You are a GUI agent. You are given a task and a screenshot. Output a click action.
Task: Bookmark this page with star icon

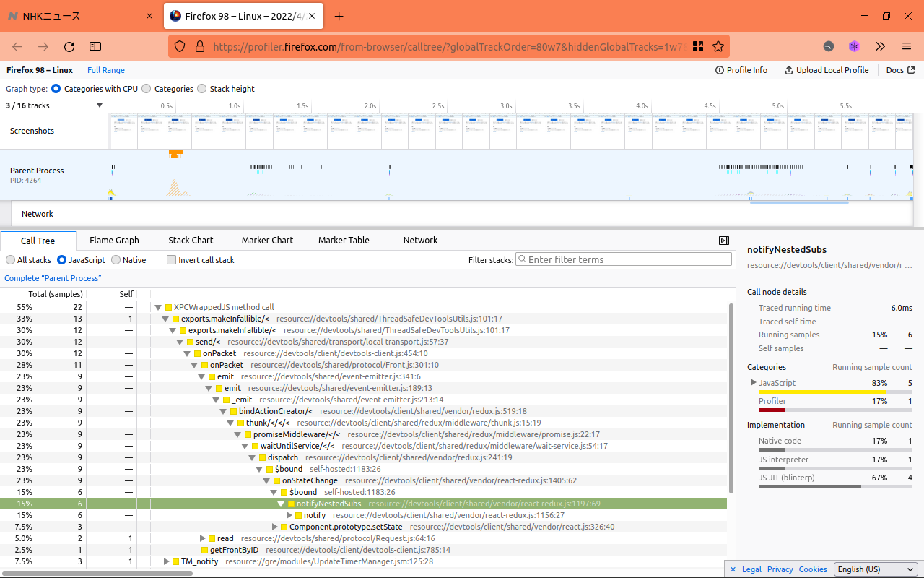click(718, 46)
